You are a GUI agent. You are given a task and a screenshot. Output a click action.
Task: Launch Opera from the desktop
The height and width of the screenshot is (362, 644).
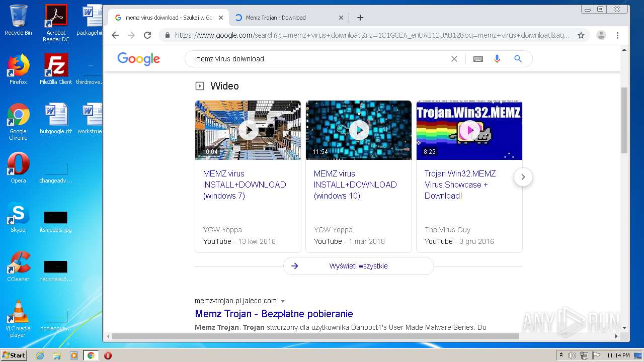point(18,168)
